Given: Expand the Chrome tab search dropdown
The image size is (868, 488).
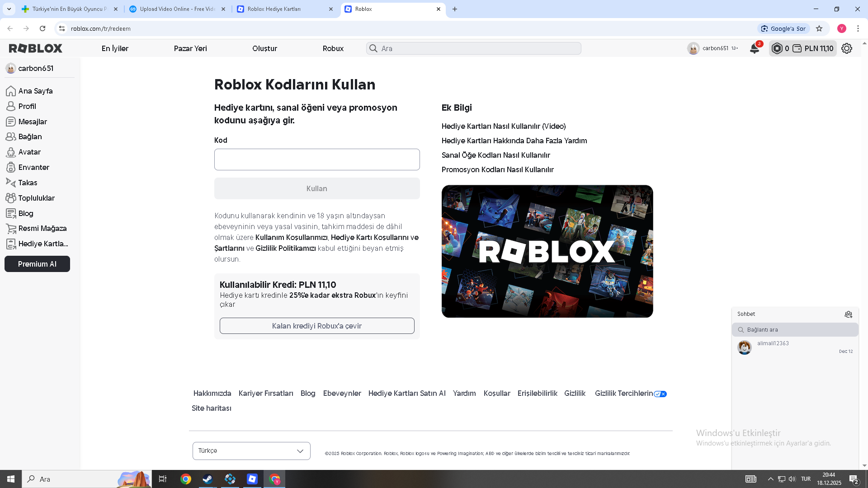Looking at the screenshot, I should tap(9, 9).
